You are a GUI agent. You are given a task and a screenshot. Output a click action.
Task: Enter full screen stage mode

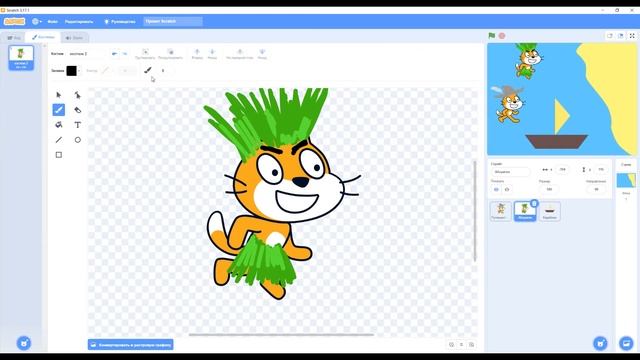[632, 36]
